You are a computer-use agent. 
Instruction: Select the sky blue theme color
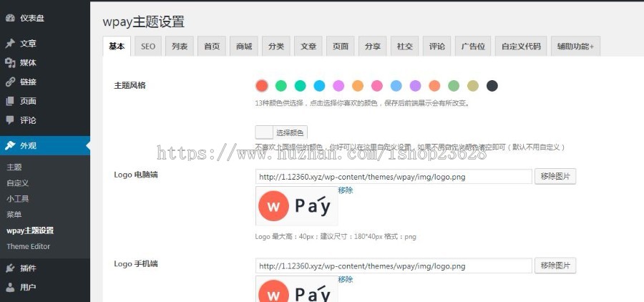pyautogui.click(x=319, y=86)
